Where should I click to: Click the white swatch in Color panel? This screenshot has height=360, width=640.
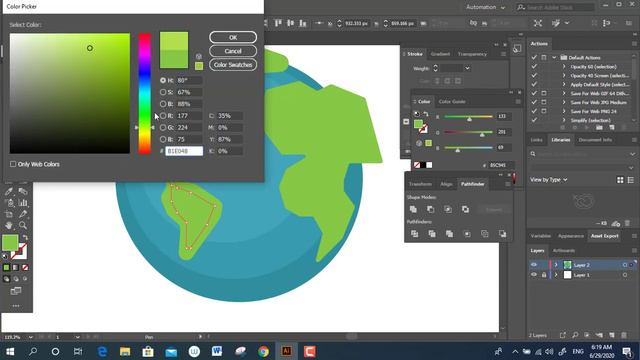tap(429, 165)
